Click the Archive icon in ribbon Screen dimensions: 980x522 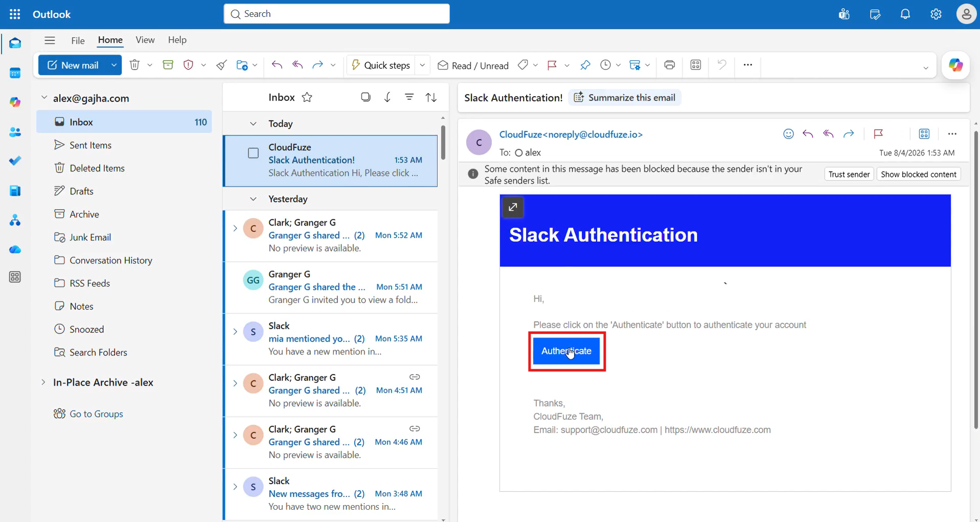coord(168,65)
